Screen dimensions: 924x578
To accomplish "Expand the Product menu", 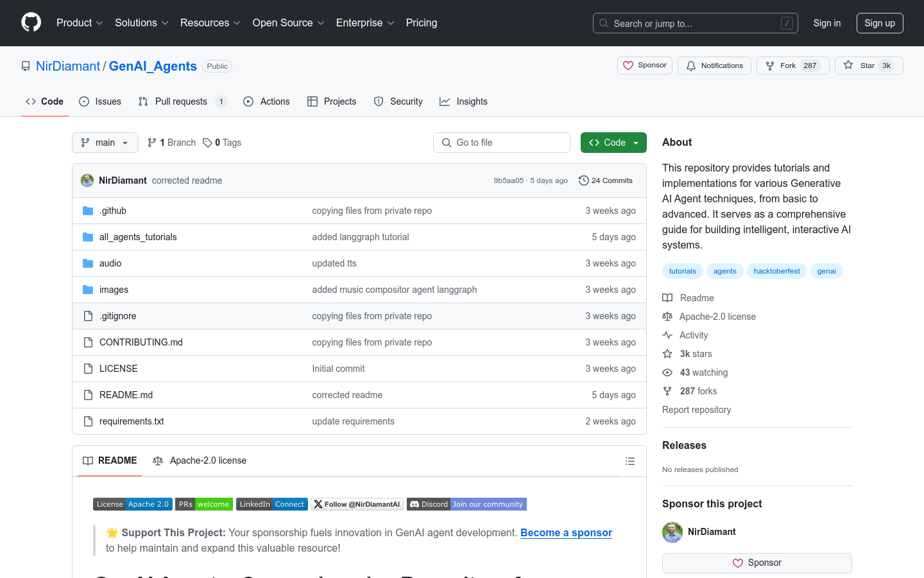I will click(80, 22).
